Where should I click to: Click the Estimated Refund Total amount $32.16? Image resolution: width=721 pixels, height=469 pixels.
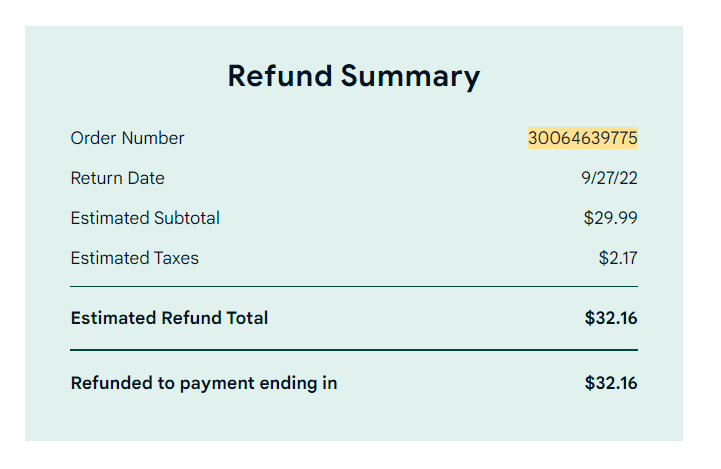[611, 318]
